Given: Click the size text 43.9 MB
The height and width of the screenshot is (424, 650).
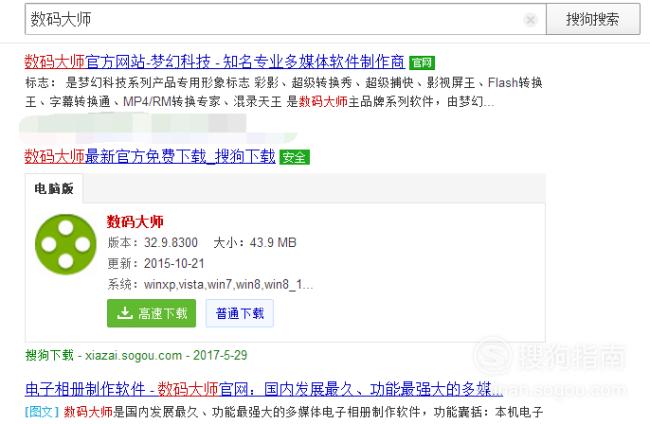Looking at the screenshot, I should tap(273, 242).
